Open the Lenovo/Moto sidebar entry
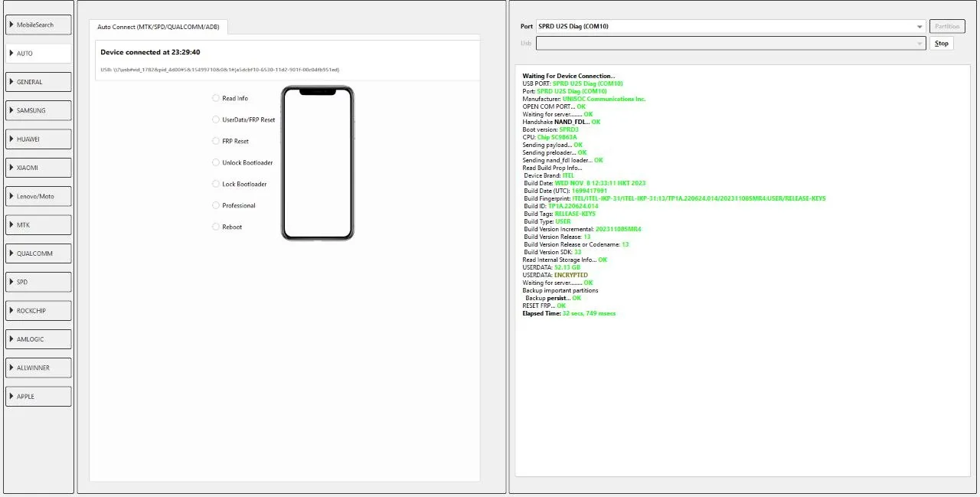 click(x=38, y=196)
